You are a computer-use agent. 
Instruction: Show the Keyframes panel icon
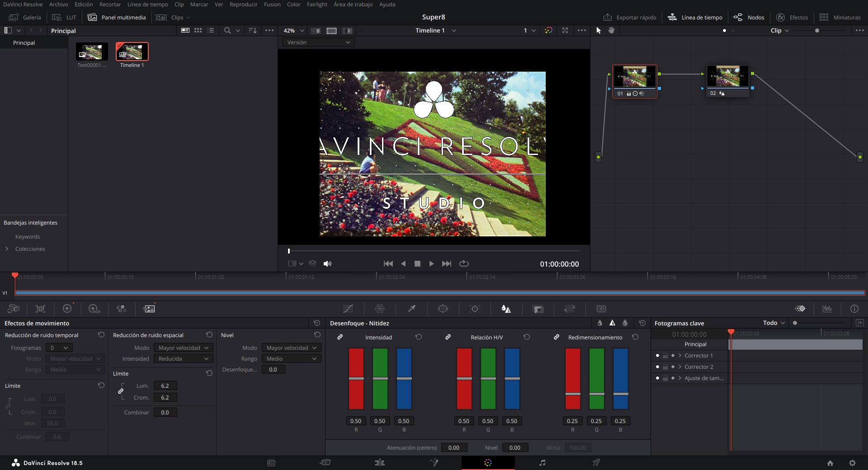pos(800,309)
